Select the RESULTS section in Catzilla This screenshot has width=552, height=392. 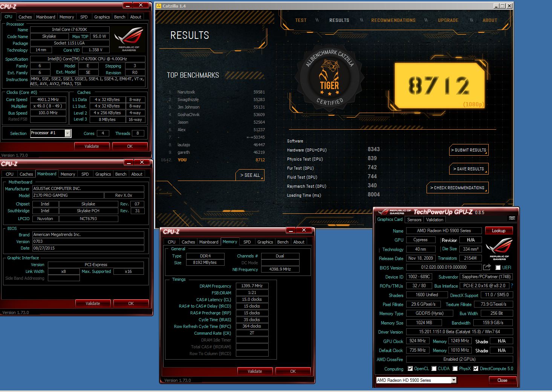tap(339, 20)
